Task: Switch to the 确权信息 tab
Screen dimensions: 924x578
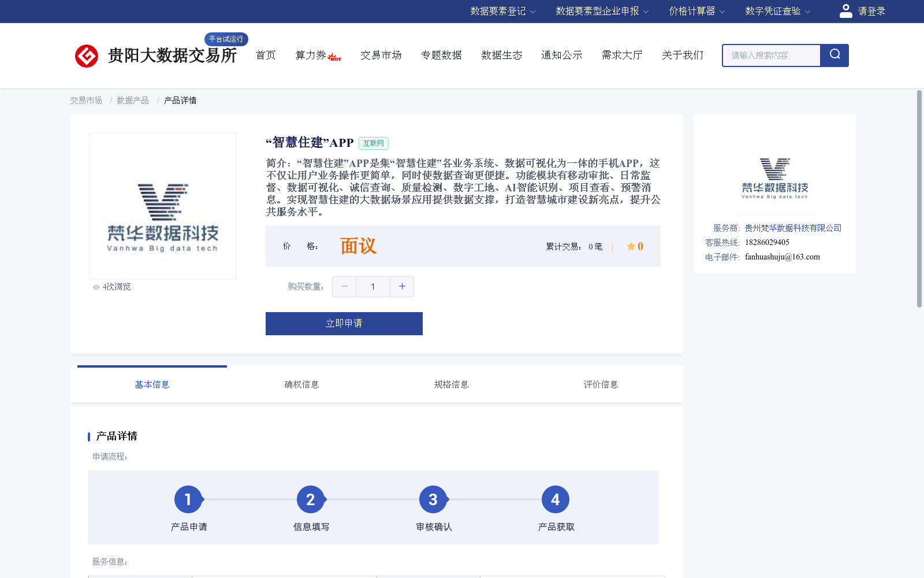Action: pyautogui.click(x=301, y=384)
